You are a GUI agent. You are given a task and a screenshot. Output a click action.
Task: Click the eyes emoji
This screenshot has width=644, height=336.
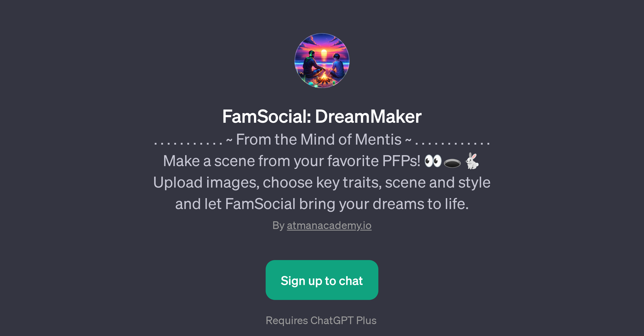(433, 161)
